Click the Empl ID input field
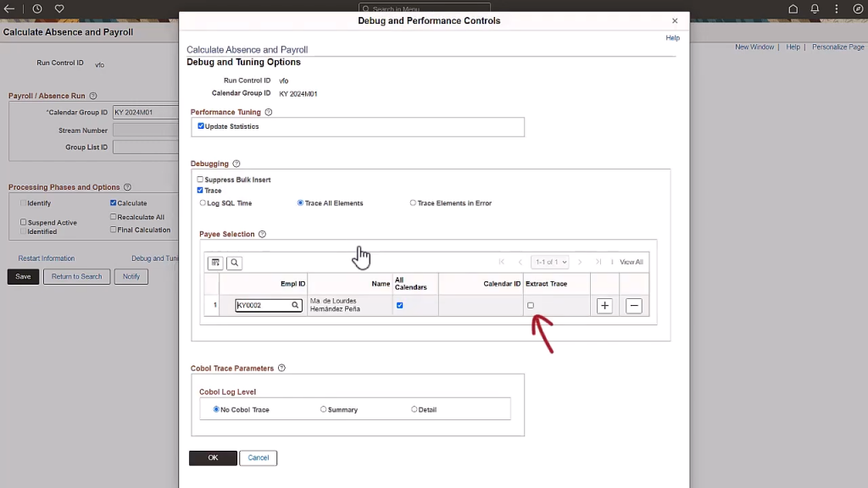The width and height of the screenshot is (868, 488). pyautogui.click(x=263, y=305)
